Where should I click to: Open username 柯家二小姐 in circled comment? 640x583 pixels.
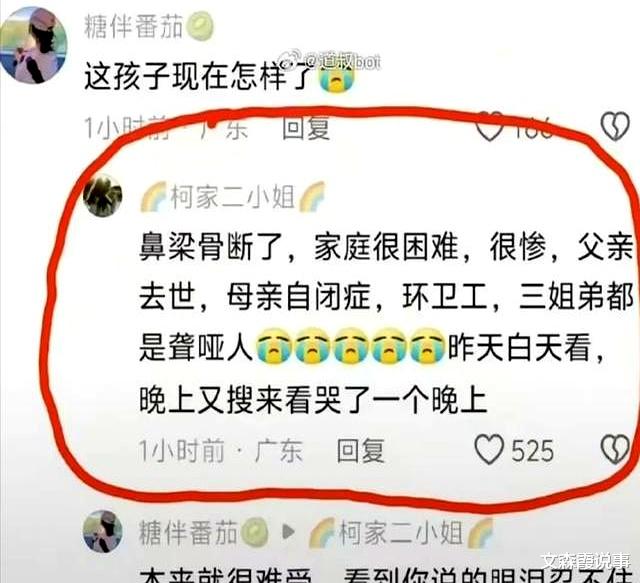point(233,196)
